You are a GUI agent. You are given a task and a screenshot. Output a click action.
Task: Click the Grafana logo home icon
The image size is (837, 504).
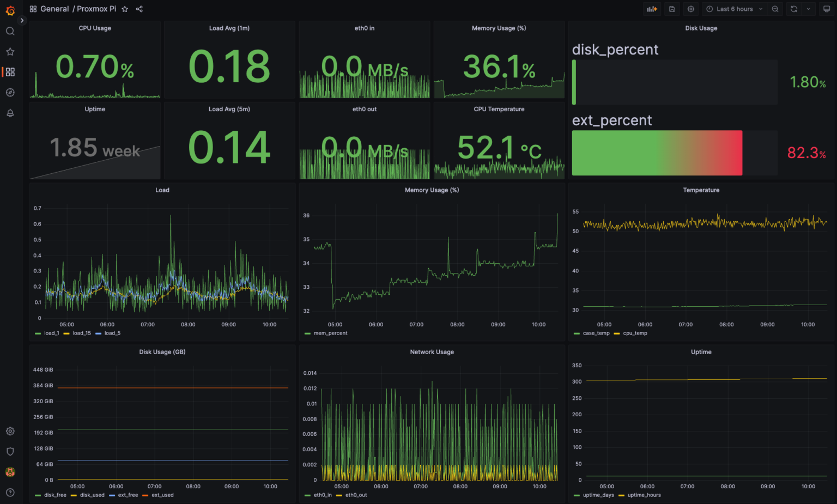coord(10,10)
